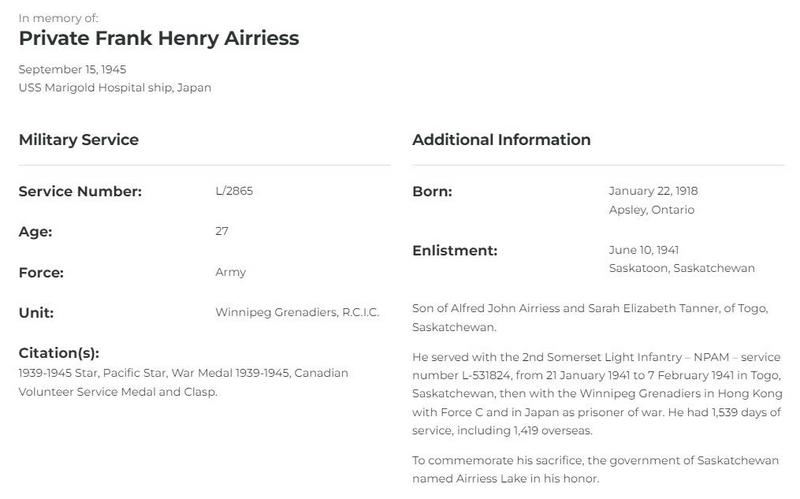Click the Son of Alfred John Airriess paragraph

click(x=590, y=317)
